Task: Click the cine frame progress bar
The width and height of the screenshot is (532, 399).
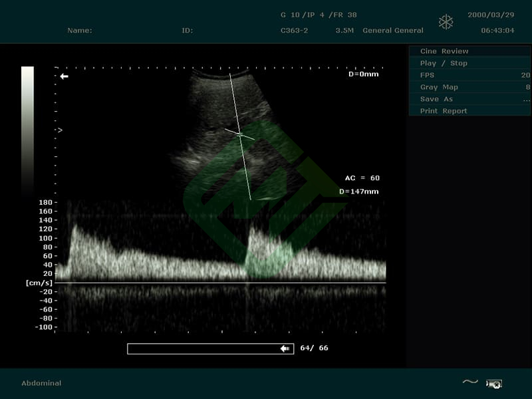Action: click(210, 348)
